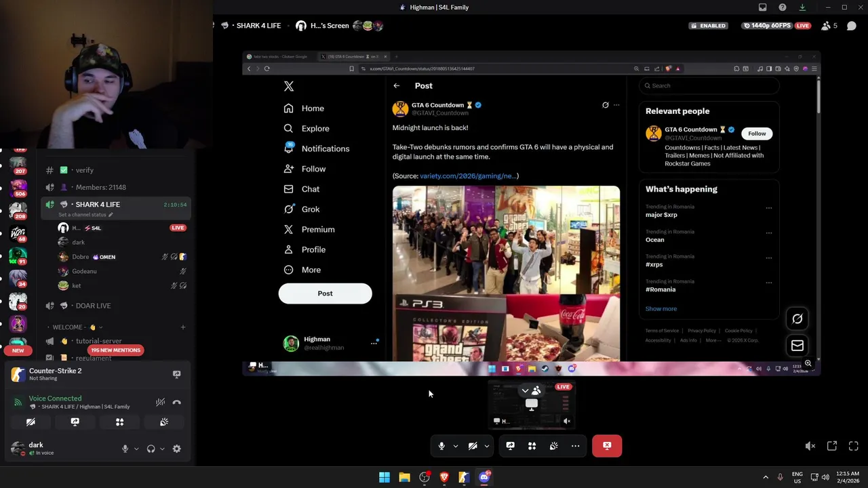The width and height of the screenshot is (868, 488).
Task: Click Follow for GTA 6 Countdown in stream
Action: [757, 134]
